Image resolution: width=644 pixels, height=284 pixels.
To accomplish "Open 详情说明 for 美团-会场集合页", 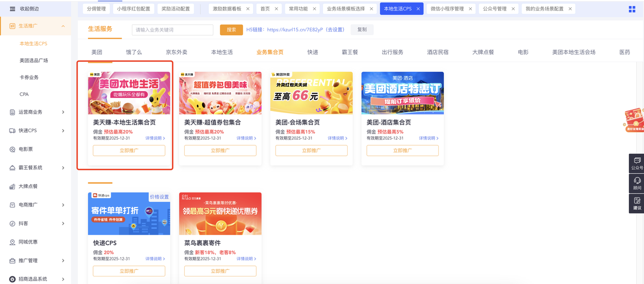I will click(338, 138).
